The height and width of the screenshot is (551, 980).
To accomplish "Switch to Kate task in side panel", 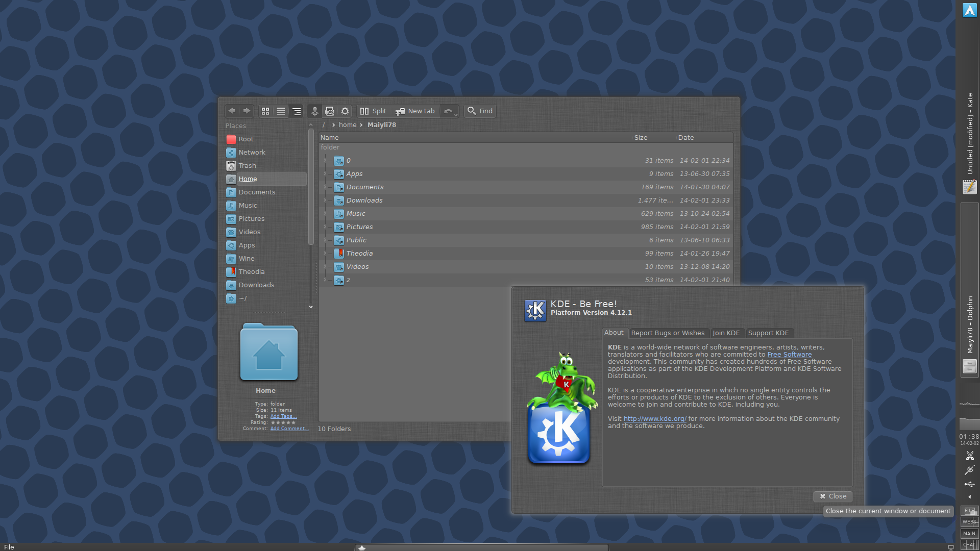I will click(x=969, y=144).
